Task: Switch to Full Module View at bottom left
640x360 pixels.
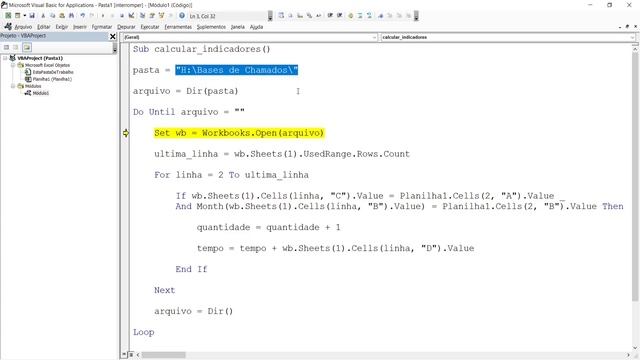Action: (x=131, y=355)
